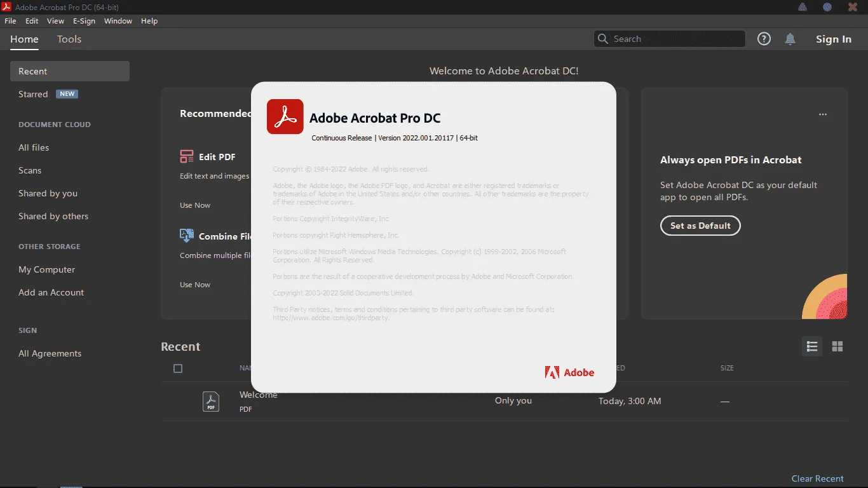The width and height of the screenshot is (868, 488).
Task: Open the Edit menu
Action: (x=32, y=21)
